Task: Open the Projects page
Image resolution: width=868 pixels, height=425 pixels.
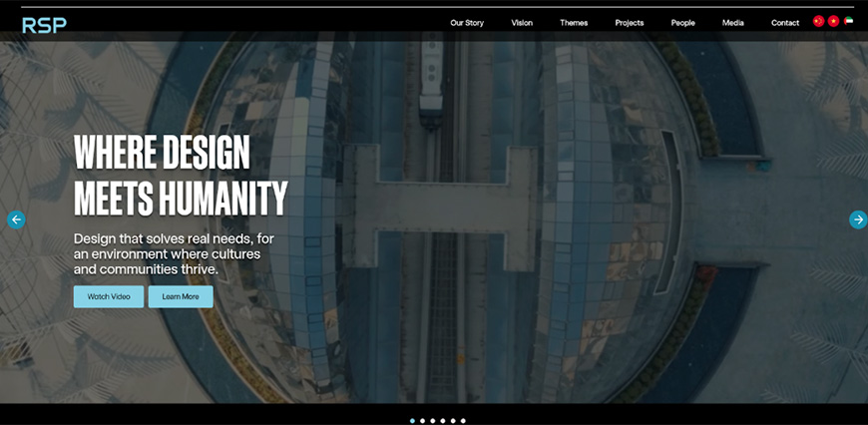Action: pos(630,23)
